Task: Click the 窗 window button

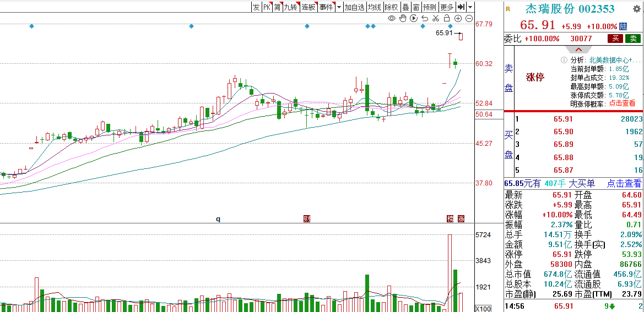Action: point(416,7)
